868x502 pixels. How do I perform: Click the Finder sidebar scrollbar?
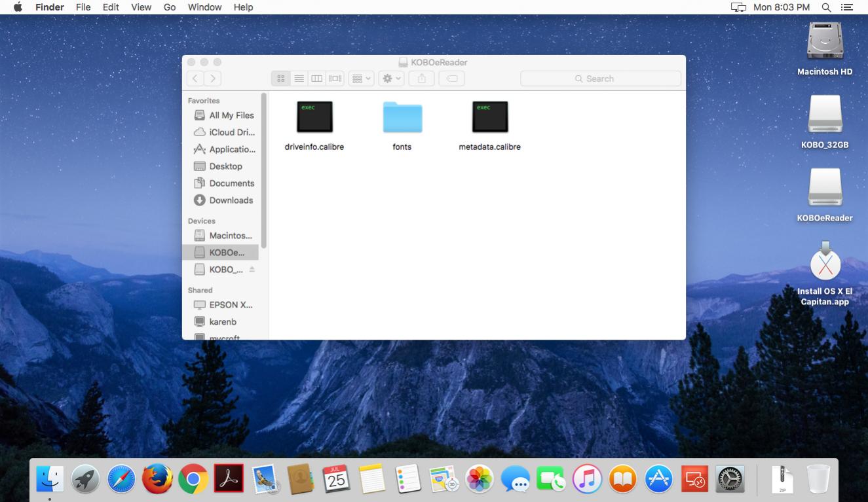point(264,170)
